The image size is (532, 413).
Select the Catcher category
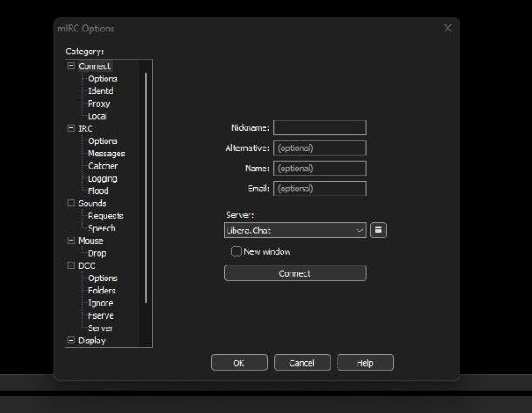click(x=103, y=166)
